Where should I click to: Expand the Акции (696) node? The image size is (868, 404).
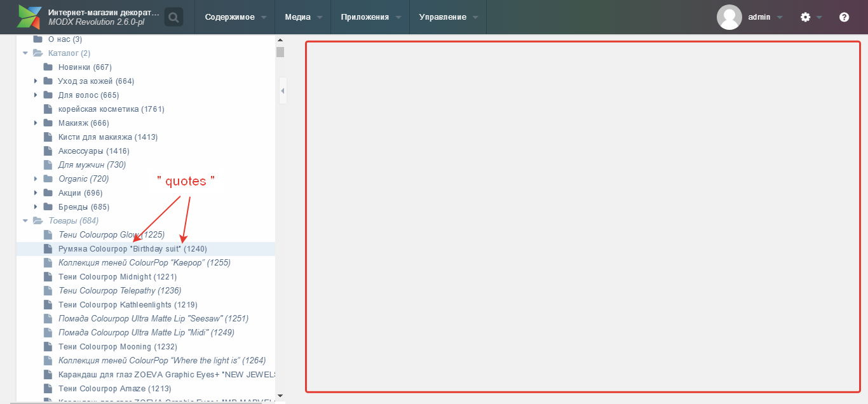click(x=36, y=192)
